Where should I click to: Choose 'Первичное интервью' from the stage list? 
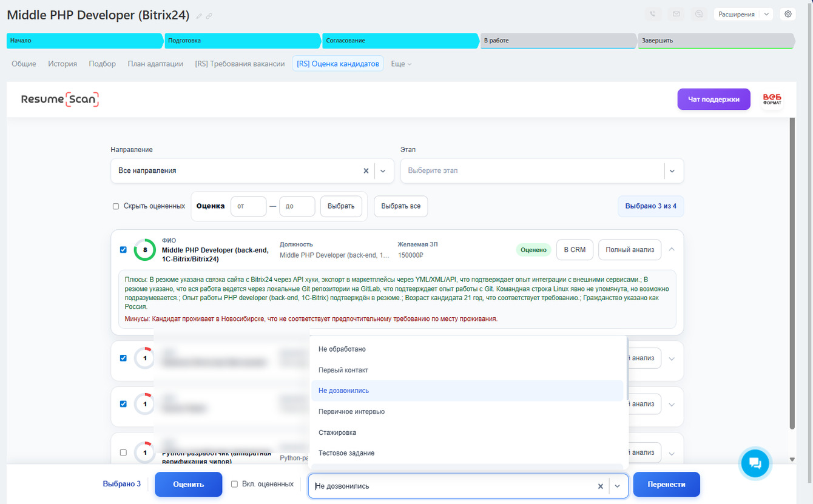click(x=467, y=412)
